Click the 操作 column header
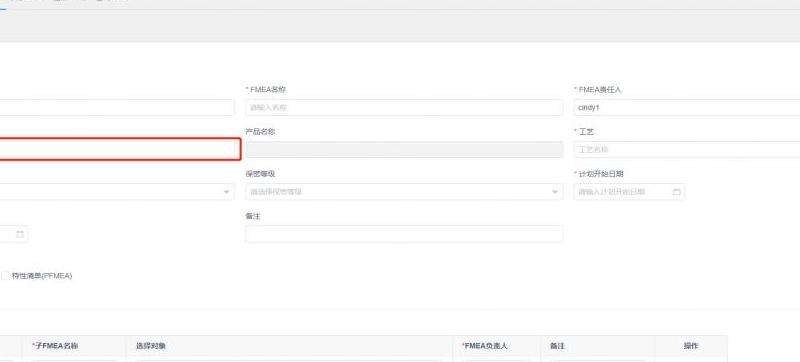 coord(691,346)
